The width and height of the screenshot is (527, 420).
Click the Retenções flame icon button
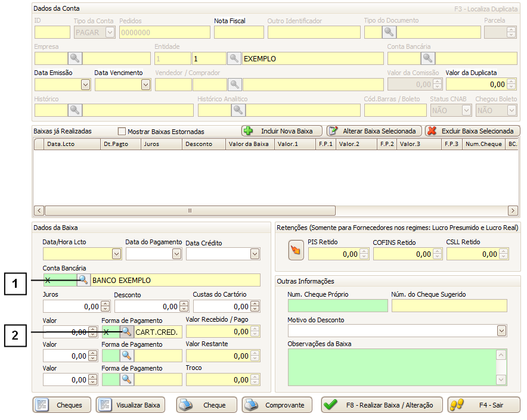click(x=295, y=250)
